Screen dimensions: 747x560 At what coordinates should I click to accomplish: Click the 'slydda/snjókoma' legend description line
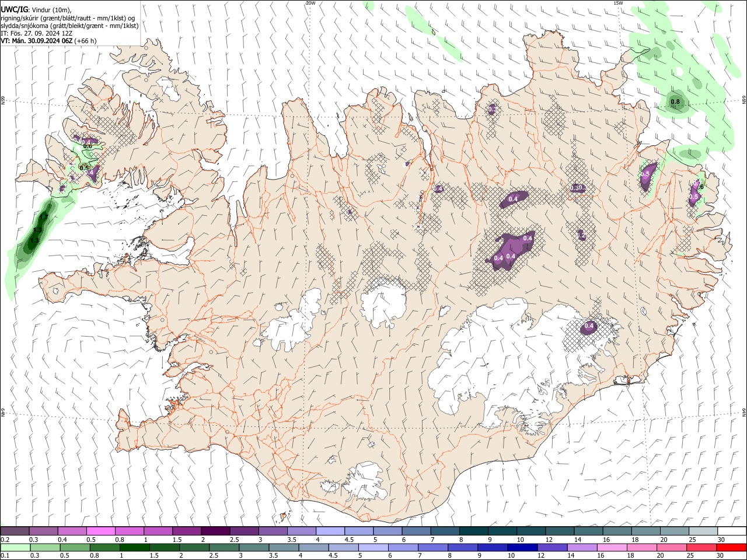tap(69, 26)
